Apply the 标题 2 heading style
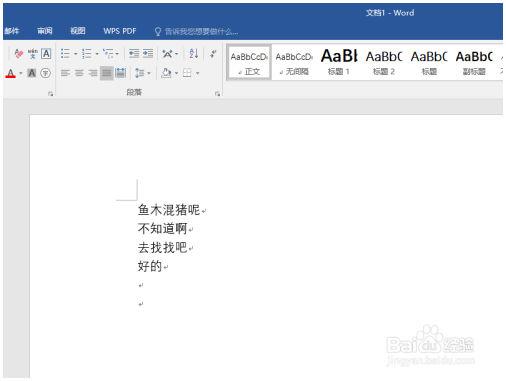The width and height of the screenshot is (506, 381). (384, 62)
